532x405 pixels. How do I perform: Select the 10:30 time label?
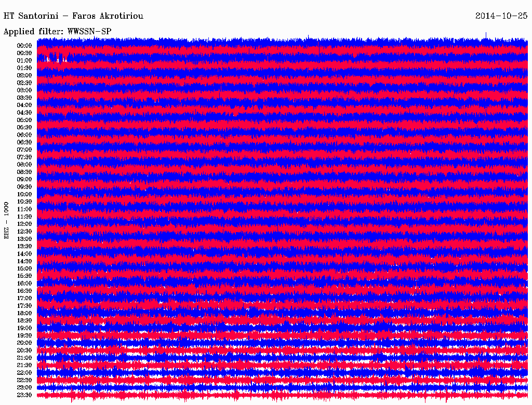(24, 202)
